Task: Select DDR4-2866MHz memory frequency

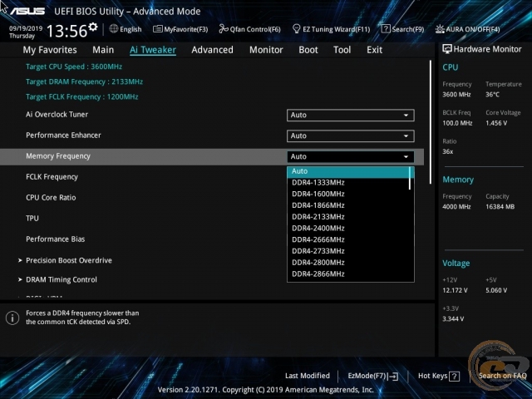Action: point(348,273)
